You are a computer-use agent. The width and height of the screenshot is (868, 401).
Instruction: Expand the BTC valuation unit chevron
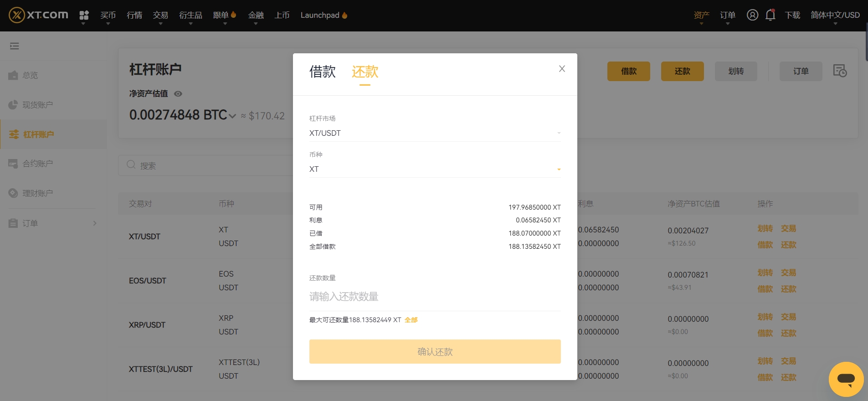pos(232,116)
